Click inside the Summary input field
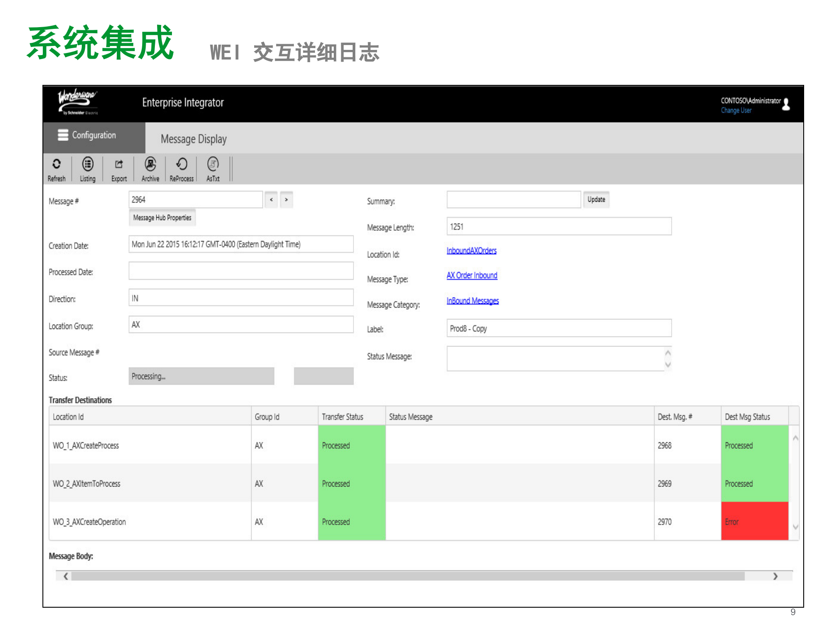This screenshot has width=840, height=630. pos(513,199)
